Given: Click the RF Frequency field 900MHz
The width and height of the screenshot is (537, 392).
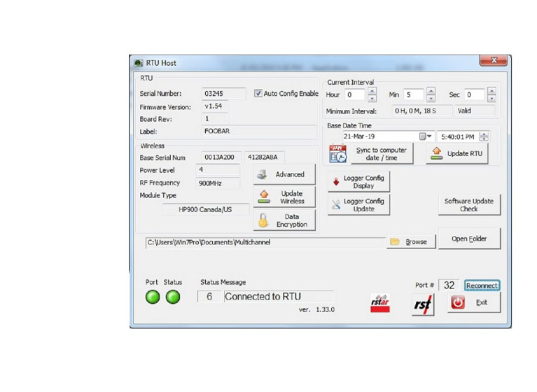Looking at the screenshot, I should (218, 183).
